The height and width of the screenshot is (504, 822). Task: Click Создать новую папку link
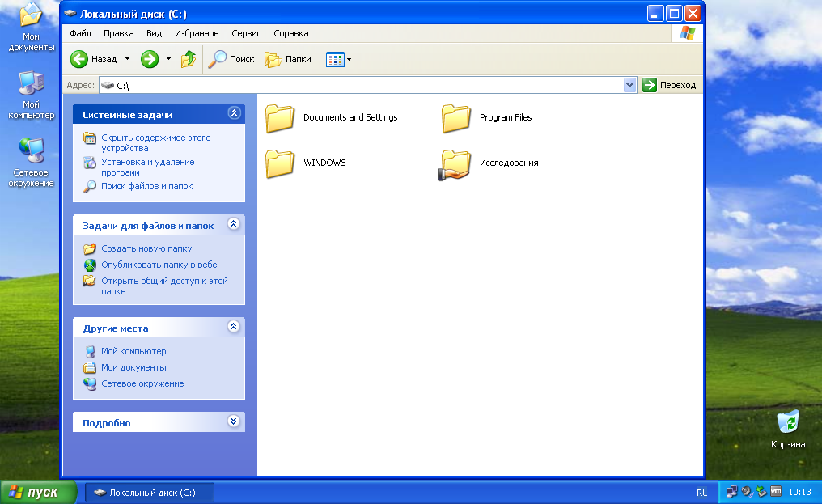coord(146,248)
